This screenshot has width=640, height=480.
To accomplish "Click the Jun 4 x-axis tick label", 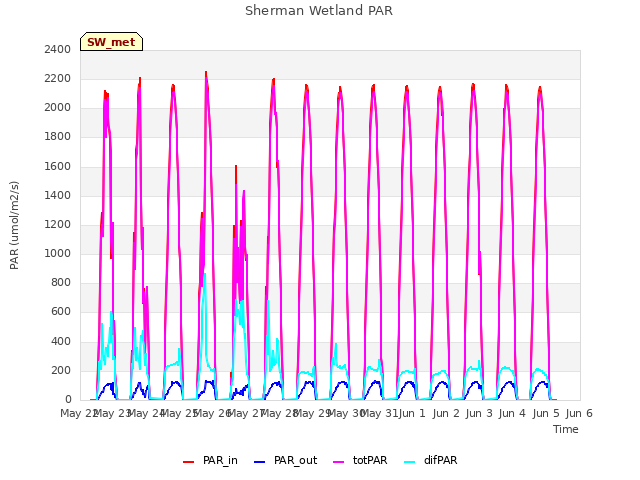I will (512, 413).
